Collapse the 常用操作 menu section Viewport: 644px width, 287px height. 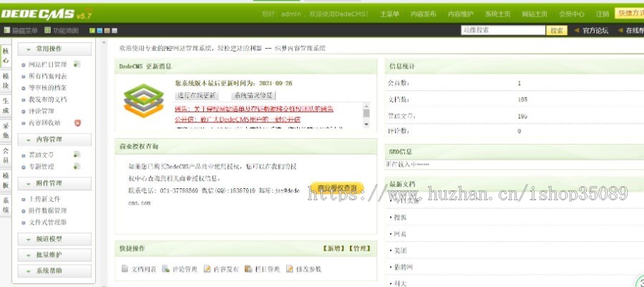(x=54, y=49)
